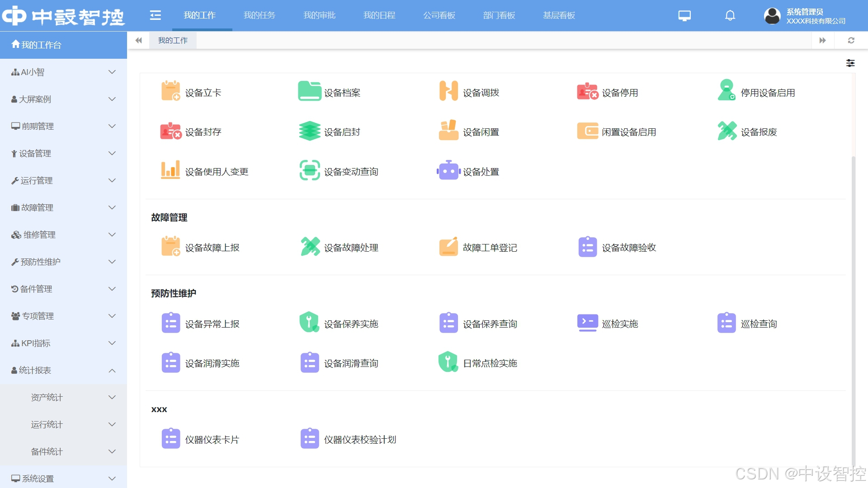The width and height of the screenshot is (868, 488).
Task: Click the 设备报废 icon
Action: pyautogui.click(x=726, y=131)
